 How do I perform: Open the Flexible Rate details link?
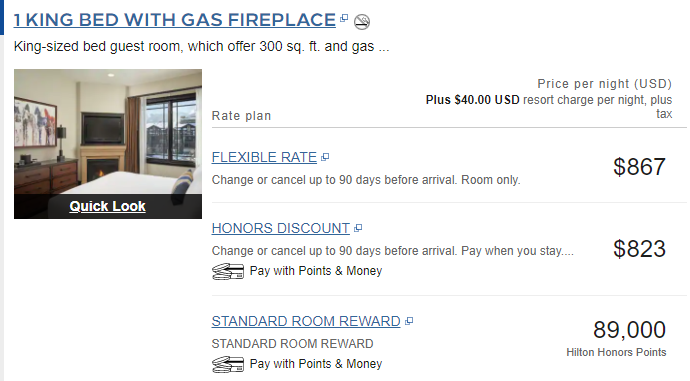pyautogui.click(x=264, y=157)
